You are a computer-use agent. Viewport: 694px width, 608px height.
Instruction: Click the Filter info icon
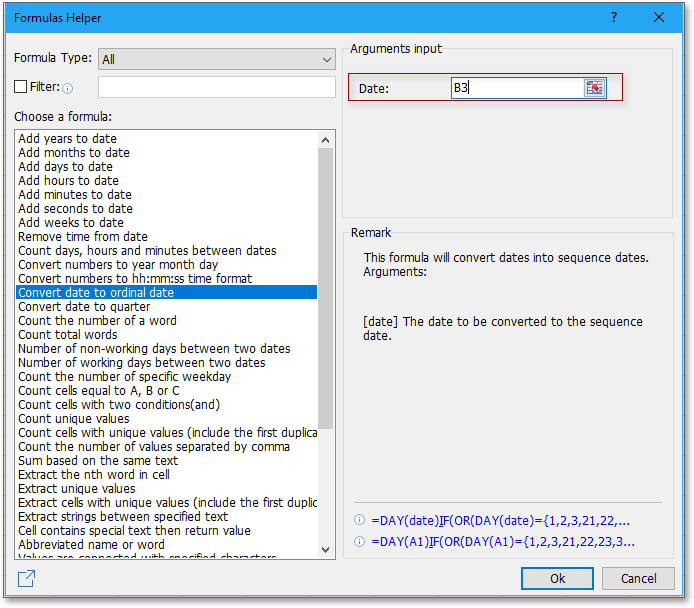68,88
